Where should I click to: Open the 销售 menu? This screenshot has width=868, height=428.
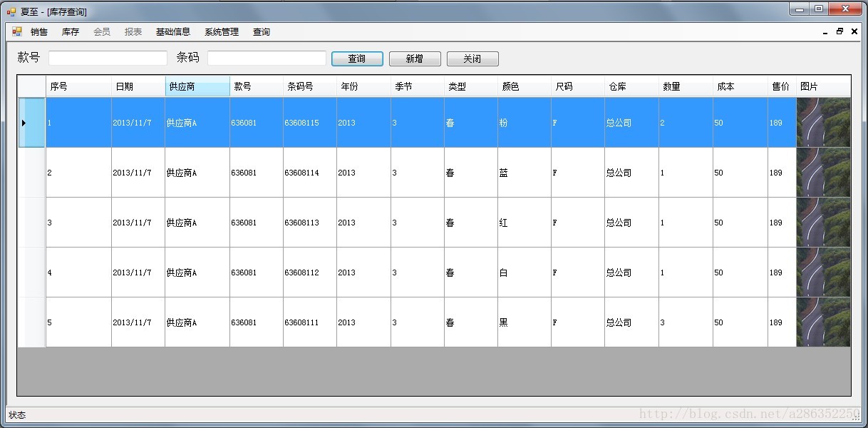click(39, 32)
